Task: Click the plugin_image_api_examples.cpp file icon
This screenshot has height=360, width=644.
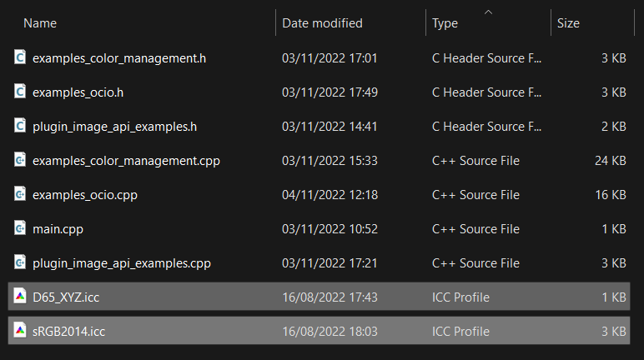Action: click(x=20, y=262)
